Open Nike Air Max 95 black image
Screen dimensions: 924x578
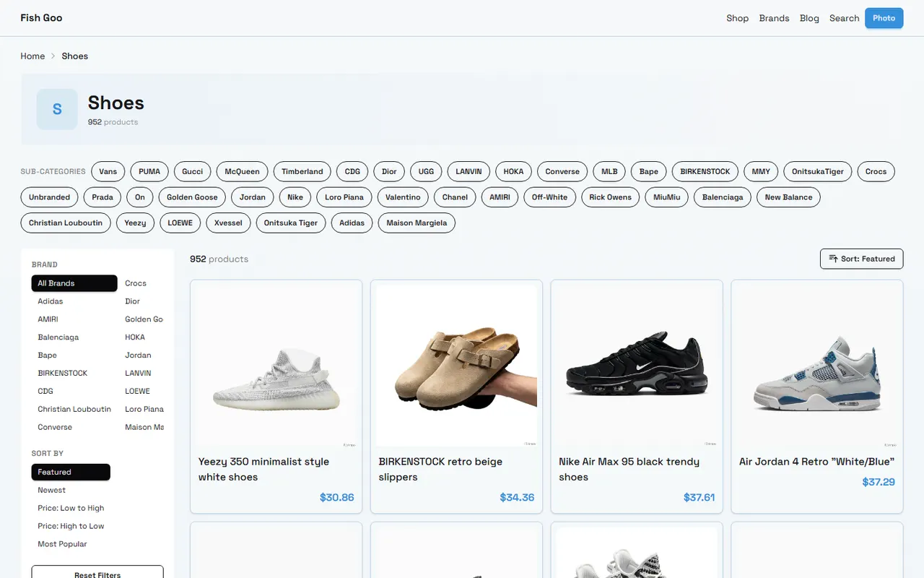pos(637,366)
